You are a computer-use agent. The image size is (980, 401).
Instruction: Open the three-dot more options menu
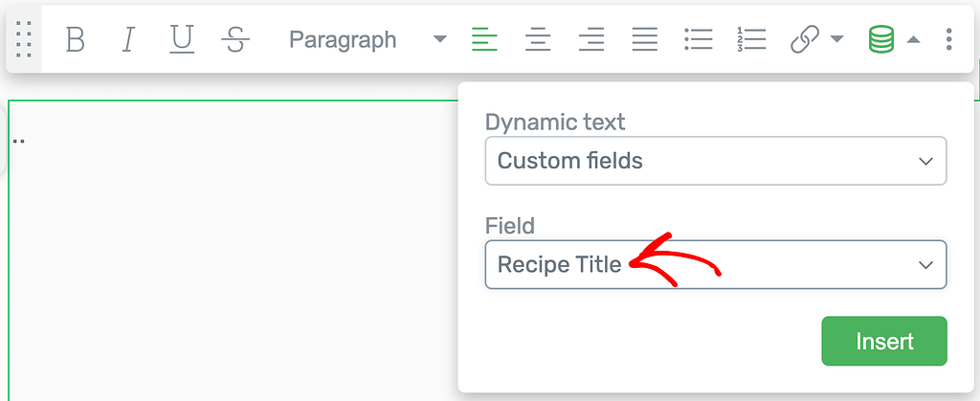click(x=948, y=40)
